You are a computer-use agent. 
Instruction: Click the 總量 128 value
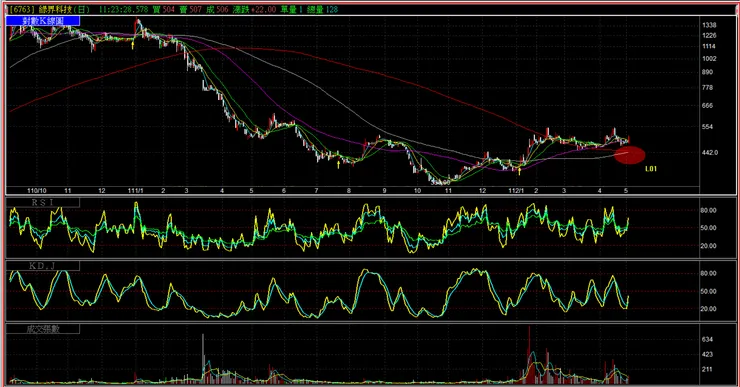click(322, 9)
